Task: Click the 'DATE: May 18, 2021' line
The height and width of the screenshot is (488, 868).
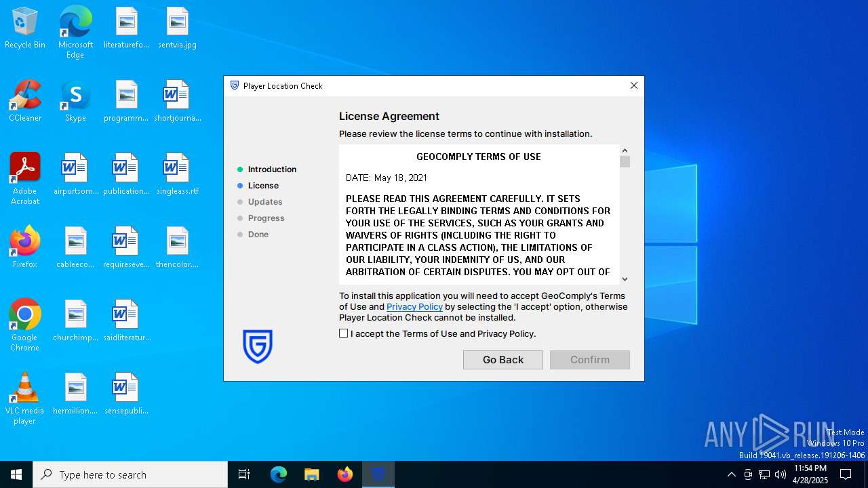Action: [387, 178]
